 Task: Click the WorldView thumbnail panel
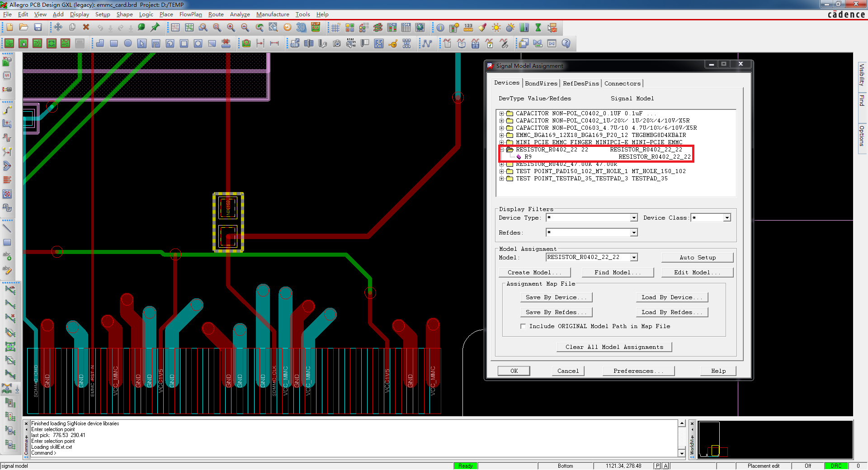[775, 440]
